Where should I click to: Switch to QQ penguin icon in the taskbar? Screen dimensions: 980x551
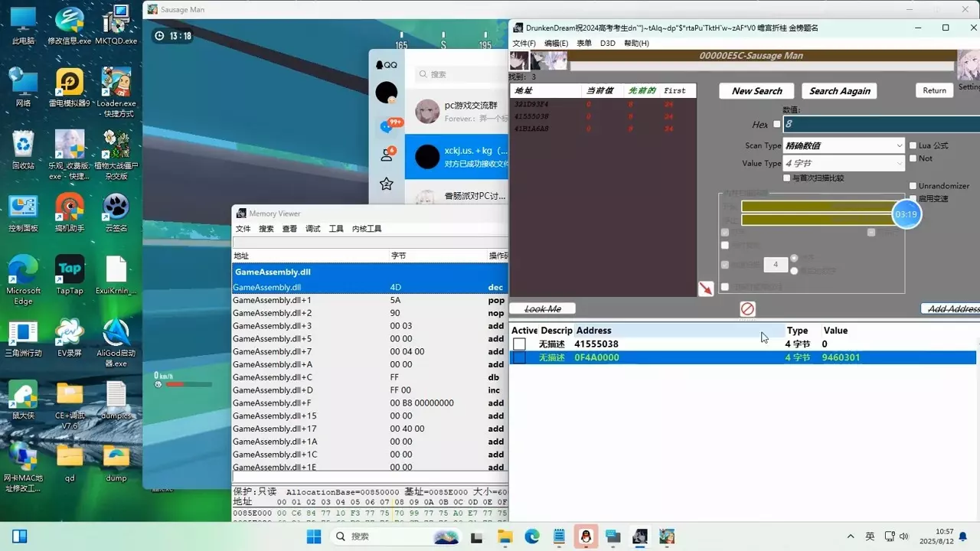[x=586, y=536]
